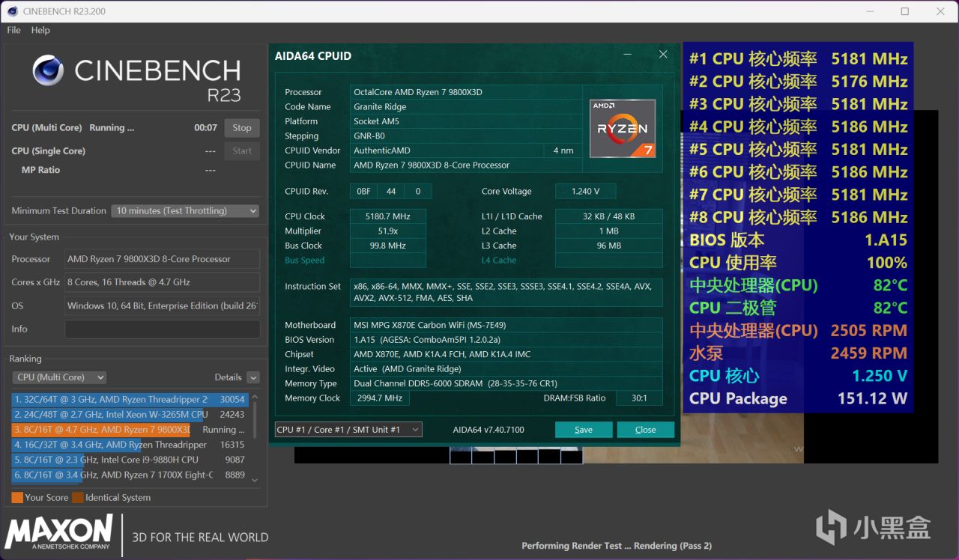Screen dimensions: 959x560
Task: Minimize the AIDA64 CPUID dialog
Action: 627,55
